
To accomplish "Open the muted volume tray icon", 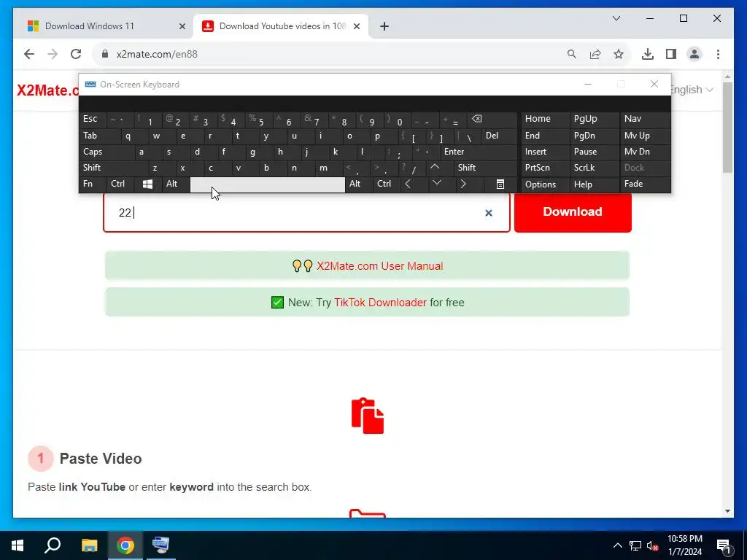I will click(652, 545).
